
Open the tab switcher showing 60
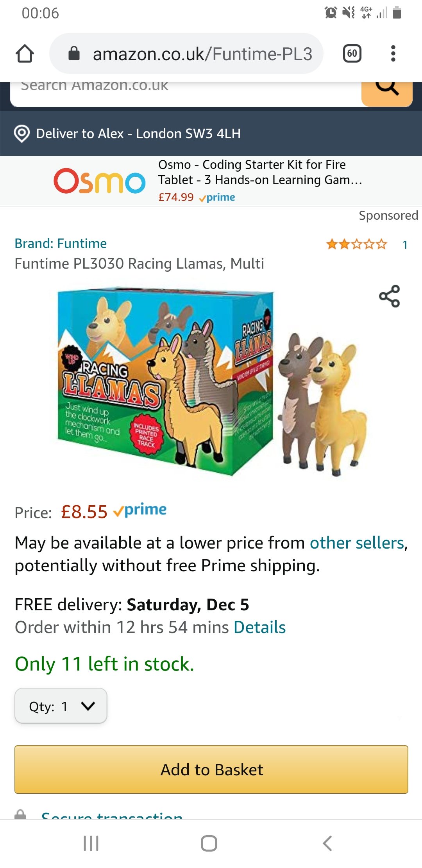point(352,54)
